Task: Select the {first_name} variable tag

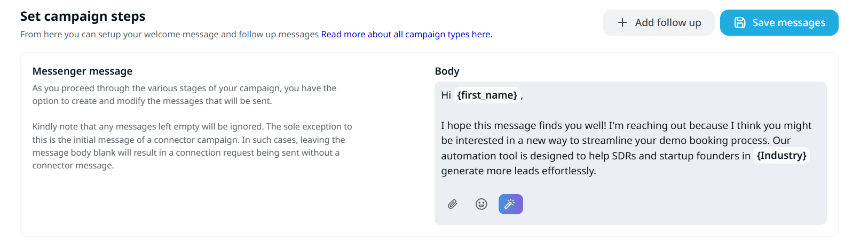Action: pyautogui.click(x=487, y=95)
